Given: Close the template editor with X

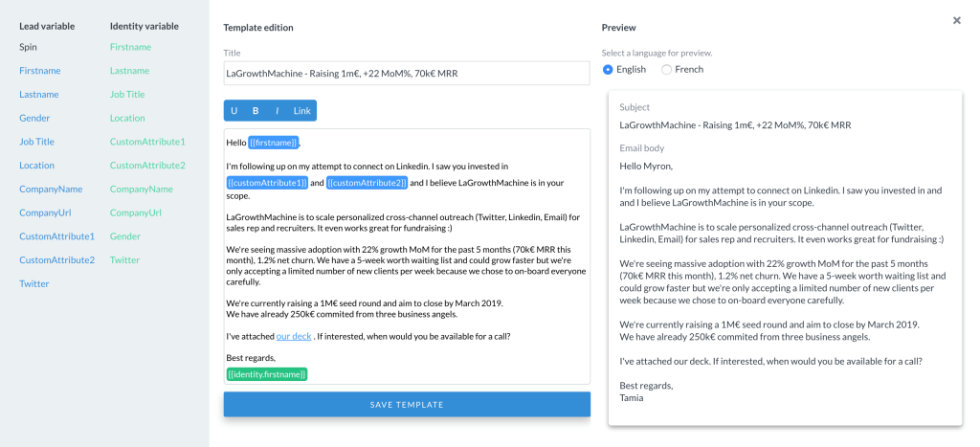Looking at the screenshot, I should (x=956, y=20).
